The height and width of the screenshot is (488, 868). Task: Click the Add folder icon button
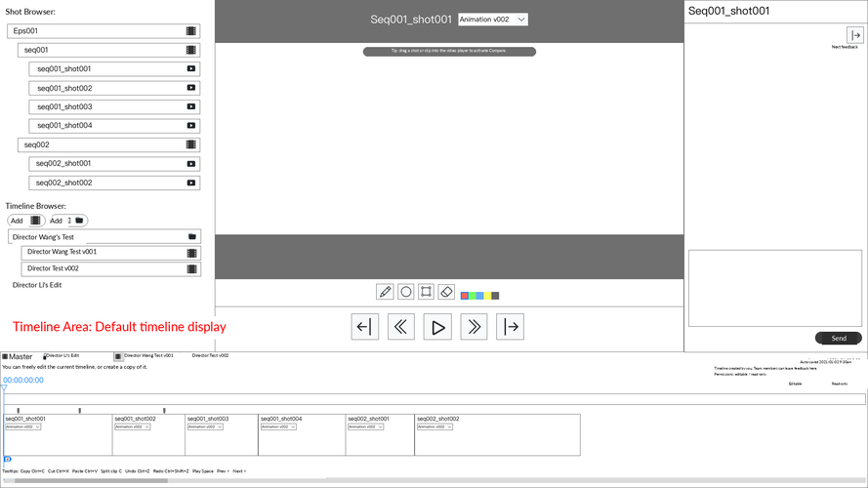68,221
